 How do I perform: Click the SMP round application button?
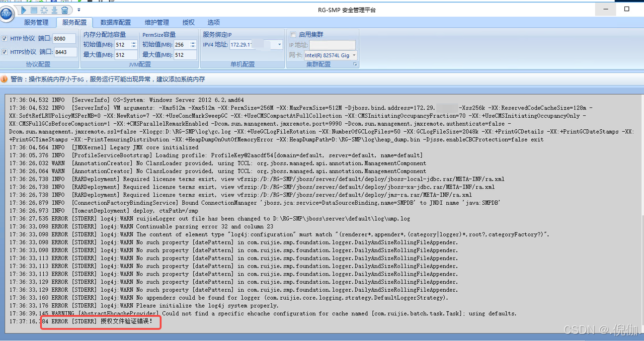(x=7, y=14)
